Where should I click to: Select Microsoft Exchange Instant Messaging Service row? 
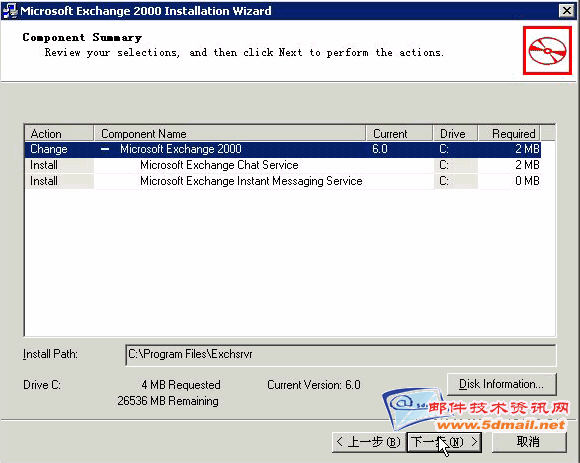283,181
